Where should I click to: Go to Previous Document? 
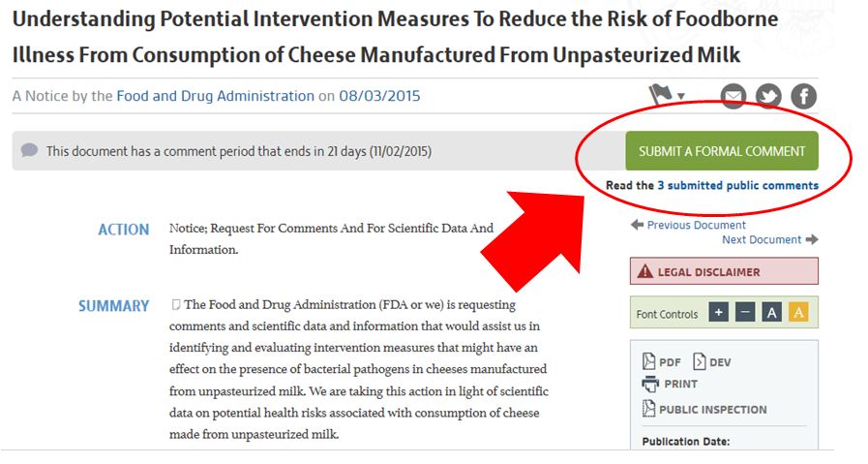[688, 225]
